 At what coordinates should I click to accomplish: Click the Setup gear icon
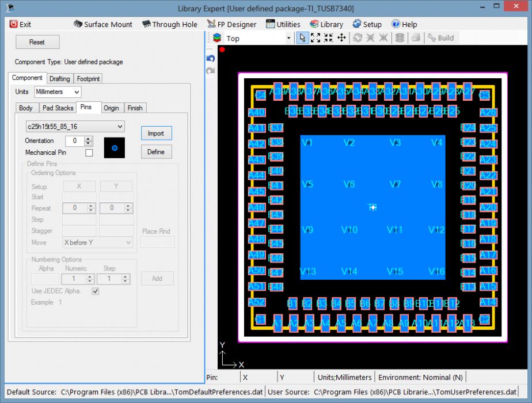(356, 24)
